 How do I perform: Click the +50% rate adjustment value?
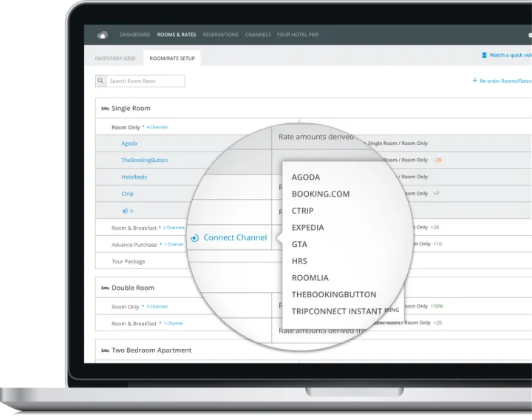pos(437,306)
